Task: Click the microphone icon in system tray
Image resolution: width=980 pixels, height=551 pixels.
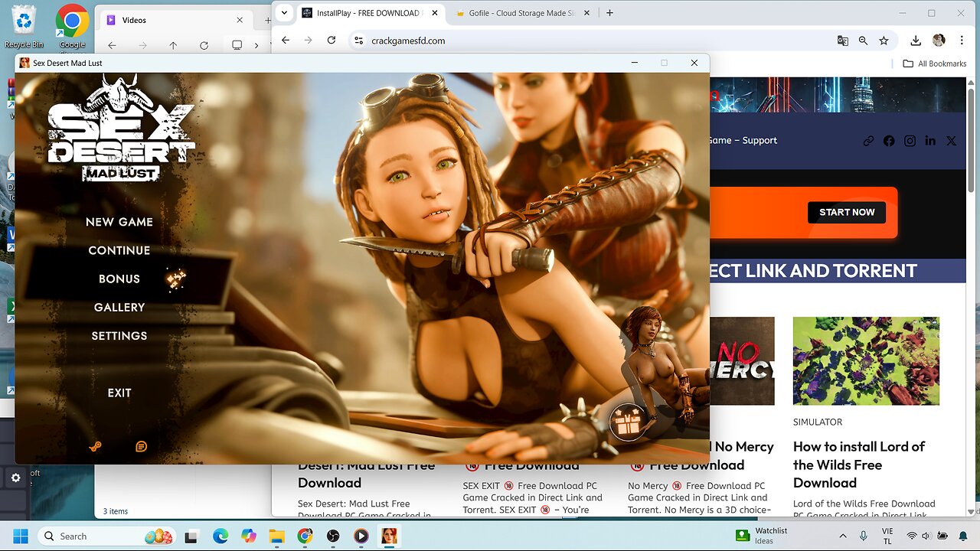Action: pos(863,536)
